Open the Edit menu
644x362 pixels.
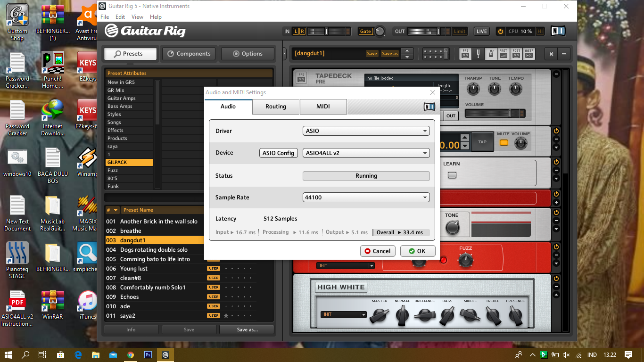(x=120, y=17)
